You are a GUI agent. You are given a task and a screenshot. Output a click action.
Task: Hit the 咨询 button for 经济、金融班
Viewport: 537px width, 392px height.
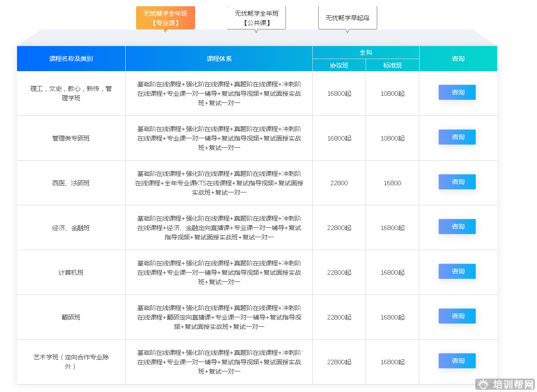(457, 226)
